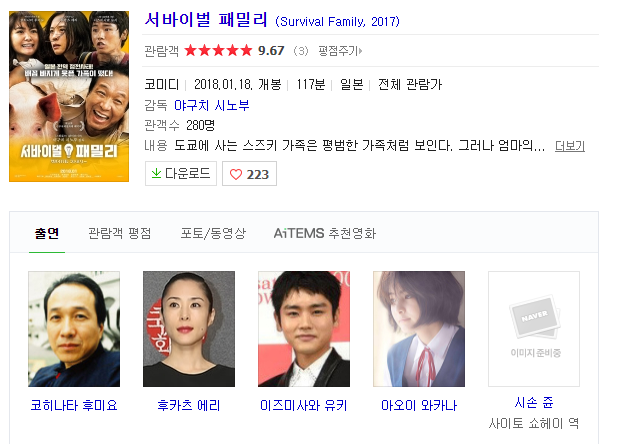This screenshot has width=623, height=444.
Task: Open 후카츠 에리 actress photo
Action: [x=189, y=329]
